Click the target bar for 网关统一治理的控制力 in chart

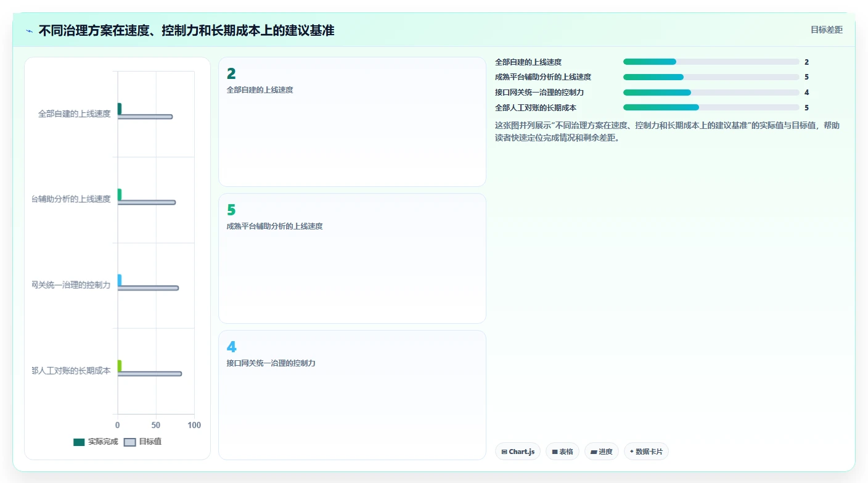coord(148,288)
